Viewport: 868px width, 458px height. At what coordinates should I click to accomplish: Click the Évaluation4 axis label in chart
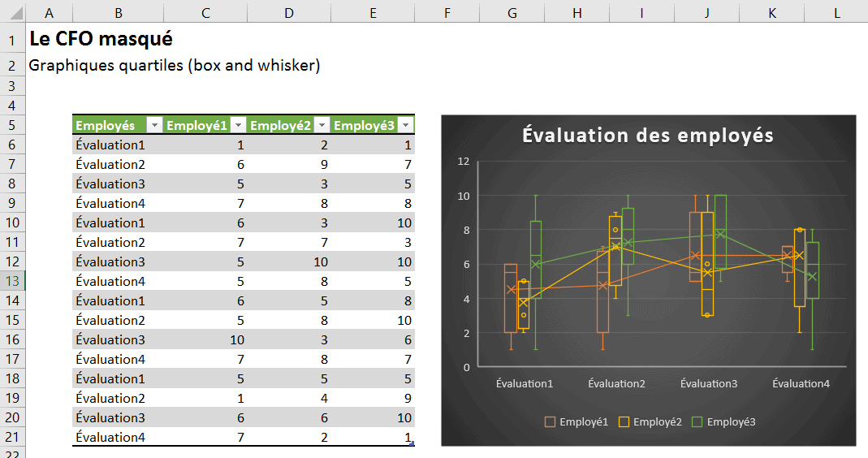pyautogui.click(x=801, y=383)
